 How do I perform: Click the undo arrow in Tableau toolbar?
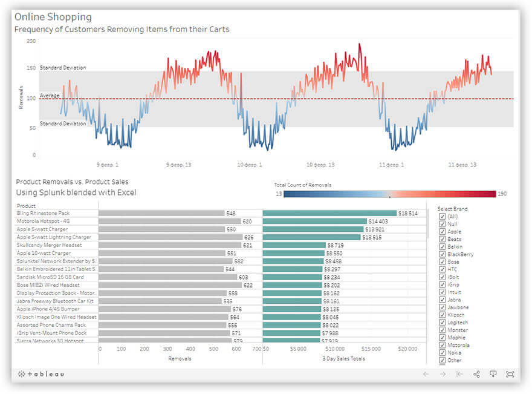426,374
